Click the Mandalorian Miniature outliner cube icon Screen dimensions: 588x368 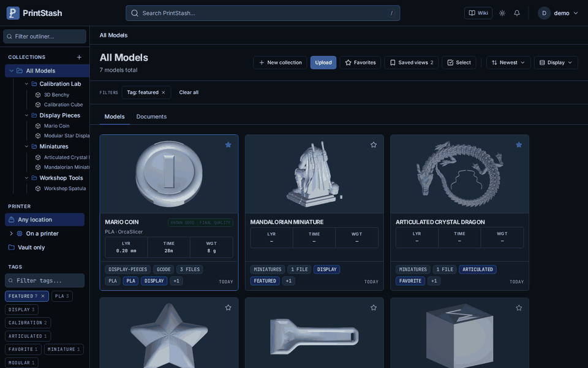[x=38, y=167]
